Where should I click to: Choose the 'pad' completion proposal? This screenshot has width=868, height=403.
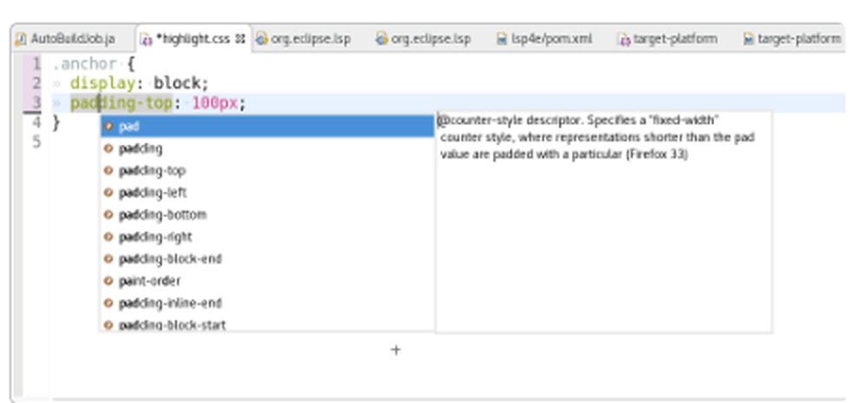click(267, 126)
